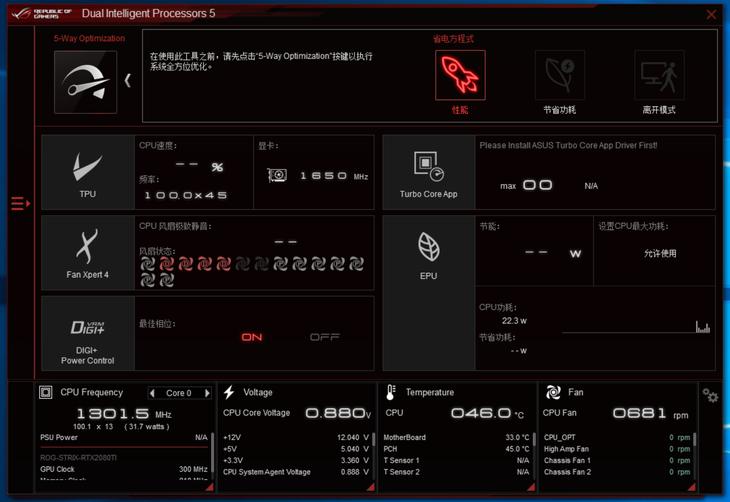Open DIGI+ Power Control module
The image size is (730, 502).
(87, 334)
